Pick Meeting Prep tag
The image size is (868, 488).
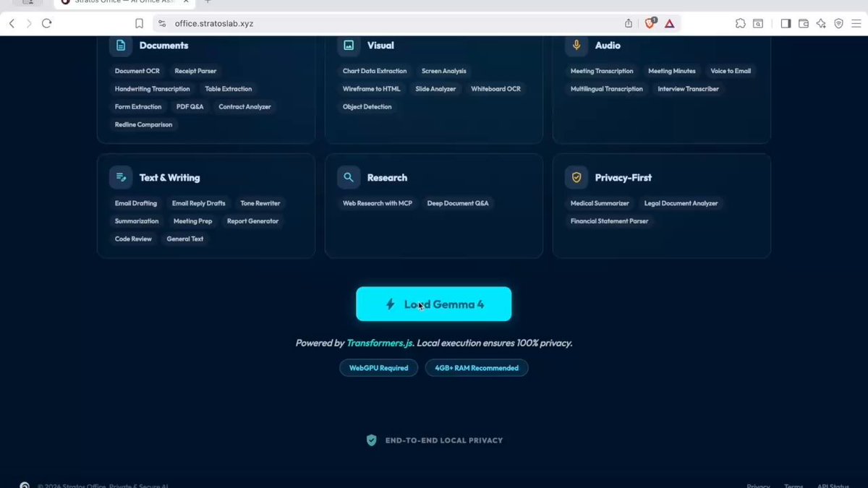192,221
